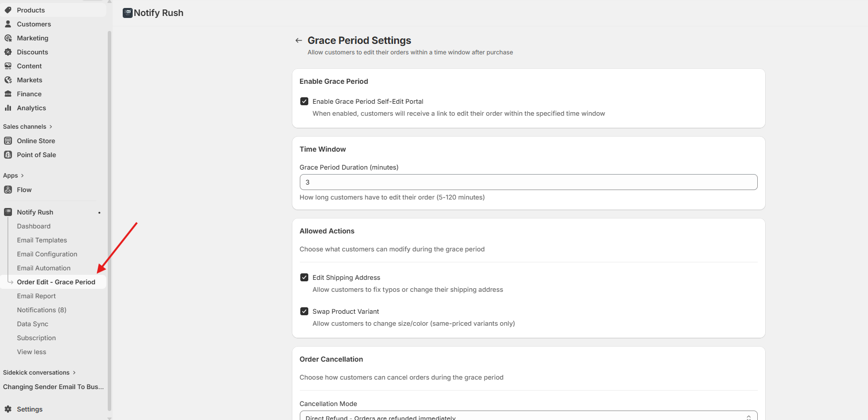Collapse app menu with View less
Image resolution: width=868 pixels, height=420 pixels.
pyautogui.click(x=31, y=352)
